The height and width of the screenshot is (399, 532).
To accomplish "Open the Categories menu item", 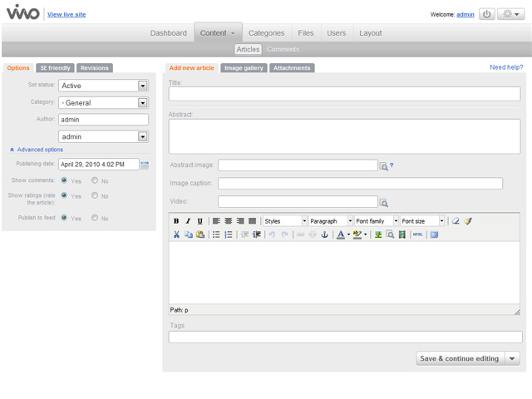I will (x=266, y=33).
